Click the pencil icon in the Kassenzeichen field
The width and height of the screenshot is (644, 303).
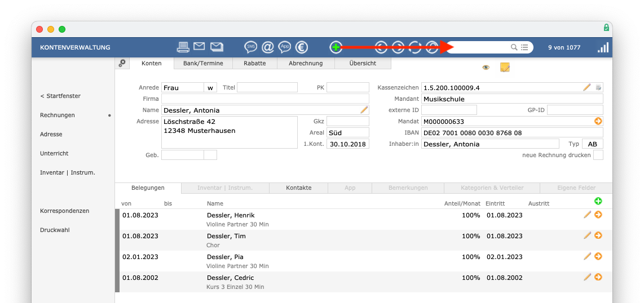(x=587, y=87)
